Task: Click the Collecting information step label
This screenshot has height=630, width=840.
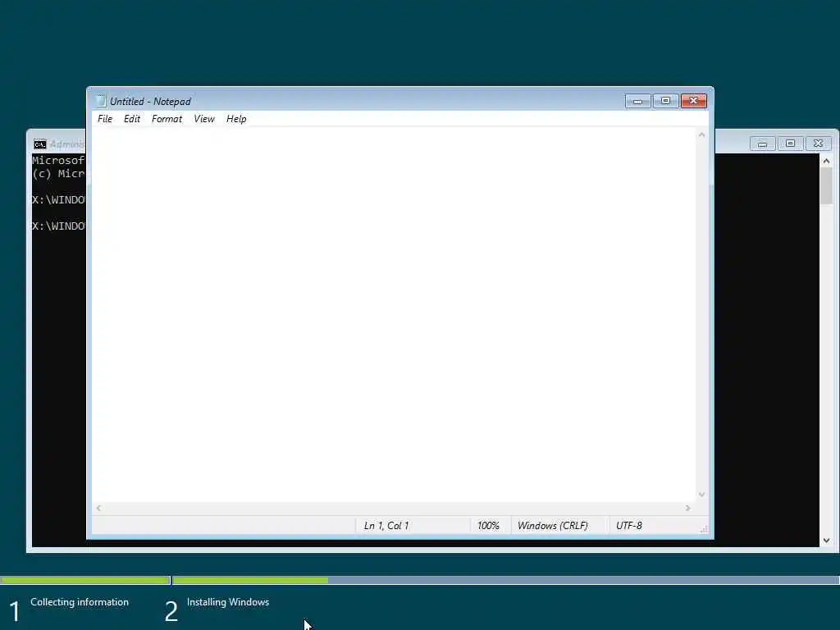Action: [x=80, y=602]
